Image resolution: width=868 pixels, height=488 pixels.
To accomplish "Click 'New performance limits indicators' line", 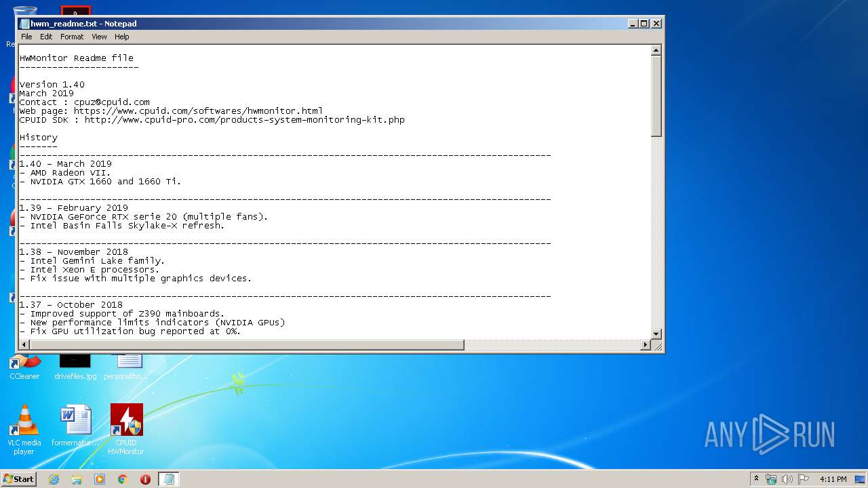I will (x=153, y=323).
